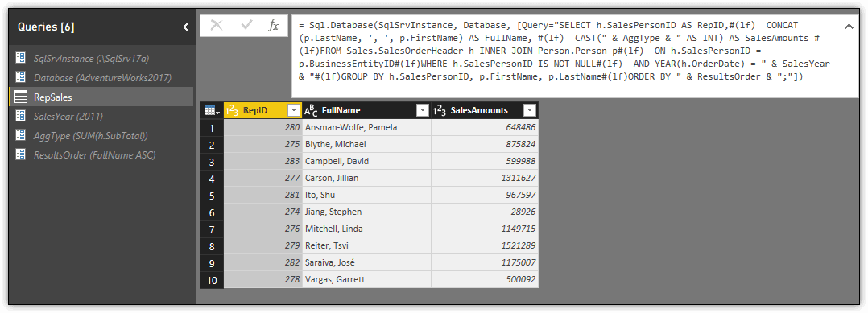
Task: Select the SalesYear (2011) parameter
Action: 101,116
